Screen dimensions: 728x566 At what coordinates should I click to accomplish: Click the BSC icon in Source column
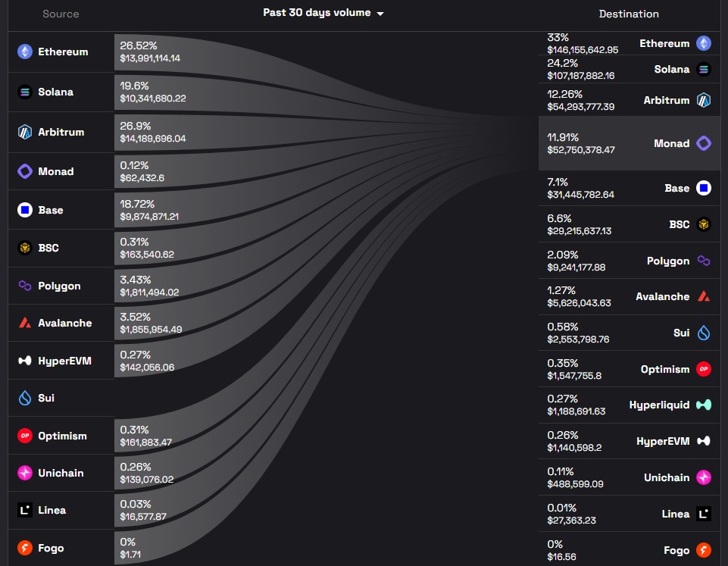[x=24, y=248]
